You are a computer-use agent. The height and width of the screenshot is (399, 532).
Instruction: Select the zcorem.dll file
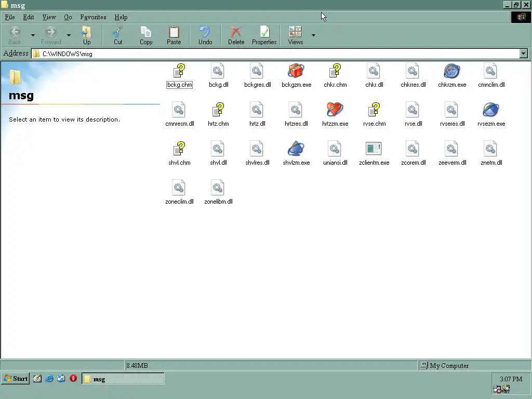pos(413,154)
